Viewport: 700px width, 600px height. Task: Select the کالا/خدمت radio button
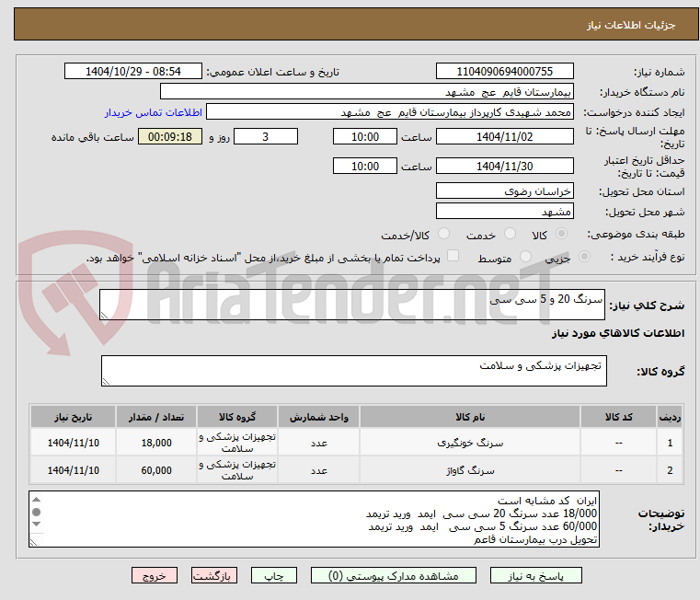(x=443, y=234)
